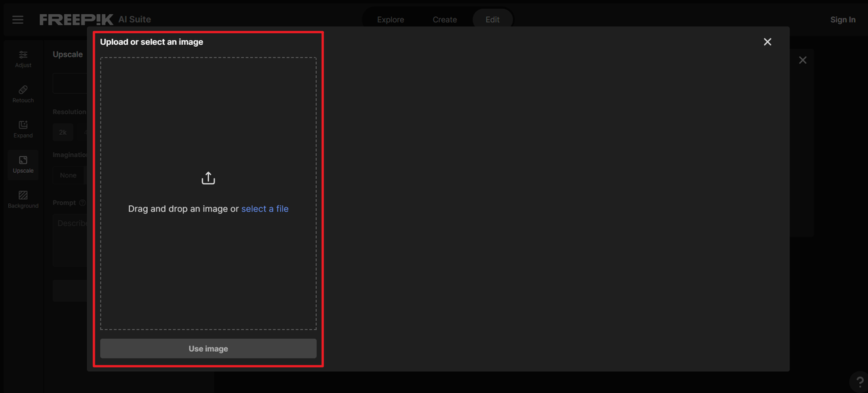
Task: Select the Background tool
Action: coord(23,200)
